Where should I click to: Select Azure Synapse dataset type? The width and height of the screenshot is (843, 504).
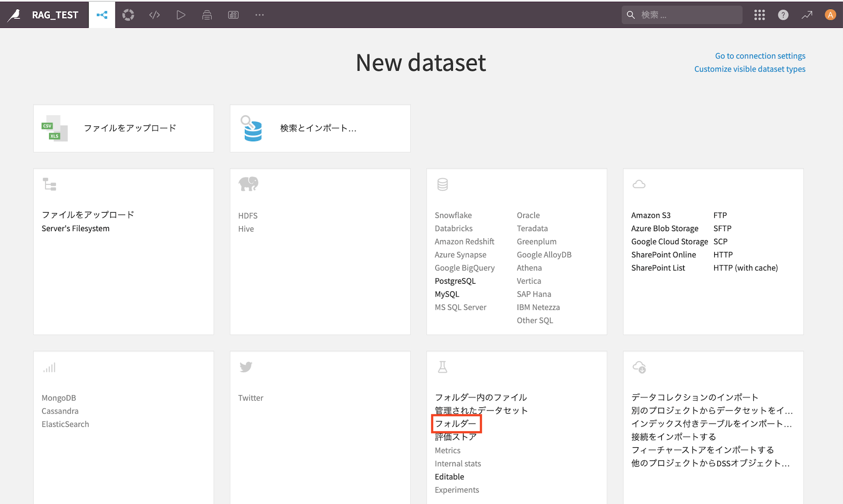click(460, 255)
